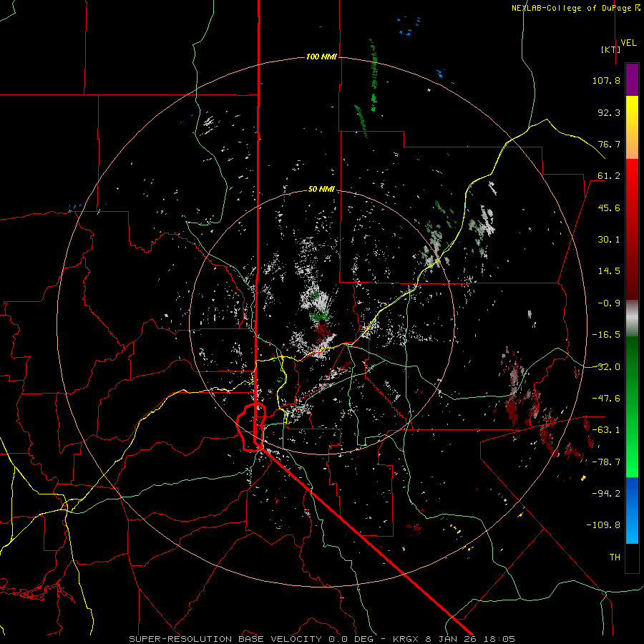This screenshot has width=644, height=644.
Task: Click the bright red segment of the color bar
Action: coord(632,189)
